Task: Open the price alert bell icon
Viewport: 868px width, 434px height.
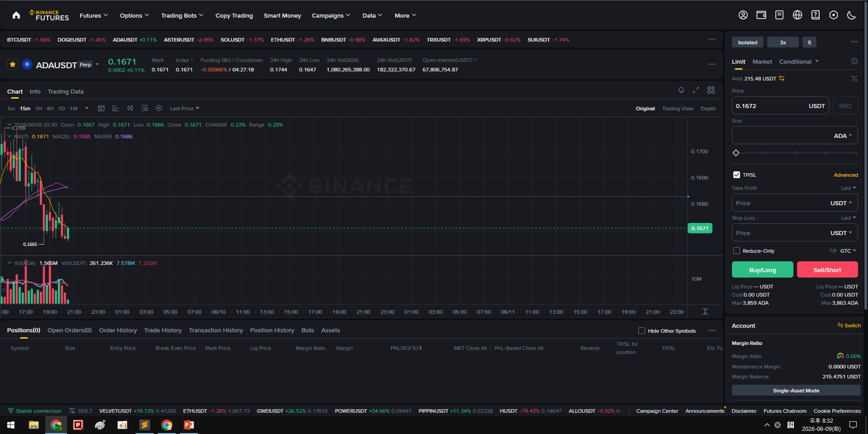Action: tap(681, 90)
